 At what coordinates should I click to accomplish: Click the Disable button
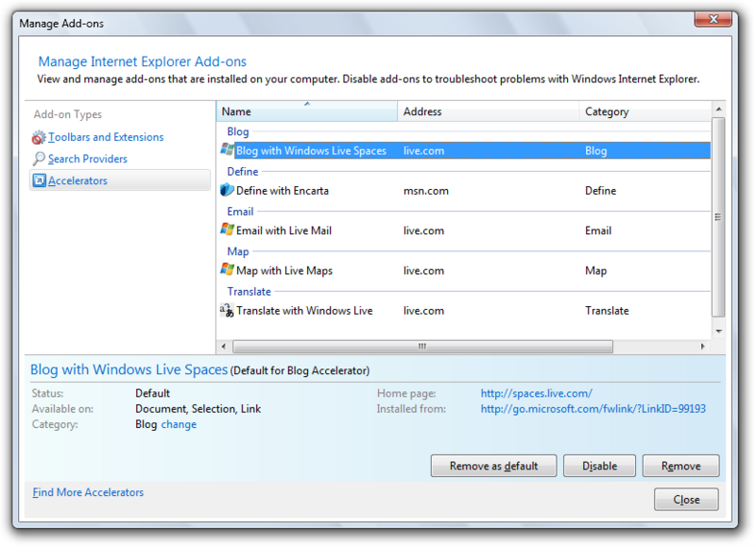[x=599, y=466]
